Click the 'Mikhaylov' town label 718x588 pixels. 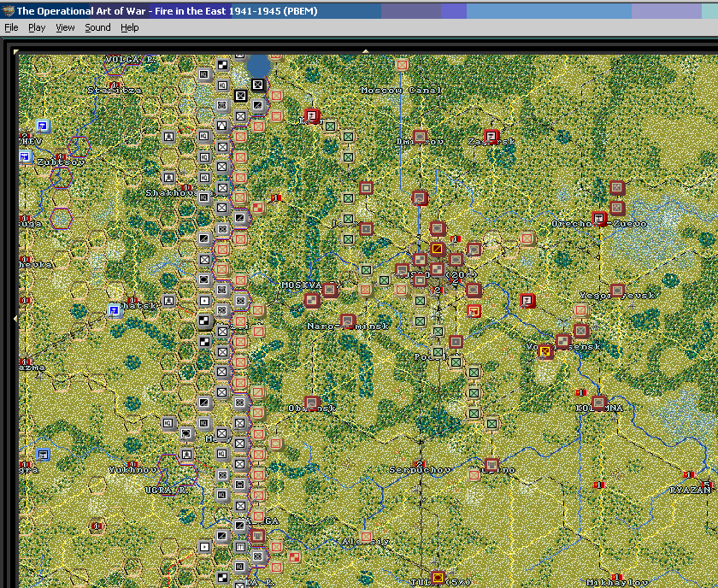click(x=617, y=583)
